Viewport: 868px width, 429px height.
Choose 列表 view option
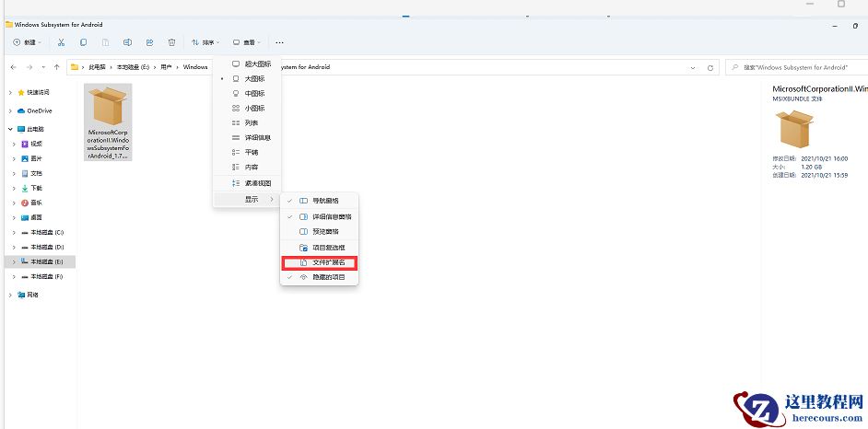click(x=248, y=122)
